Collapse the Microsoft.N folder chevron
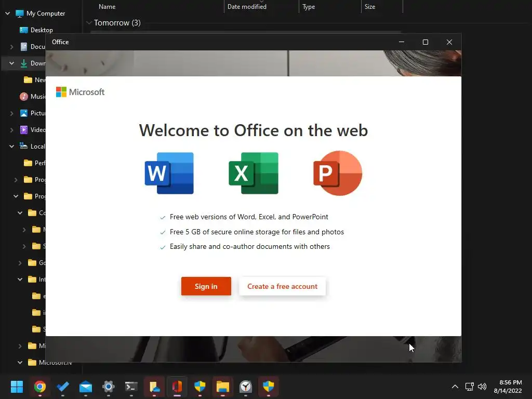Image resolution: width=532 pixels, height=399 pixels. coord(20,362)
